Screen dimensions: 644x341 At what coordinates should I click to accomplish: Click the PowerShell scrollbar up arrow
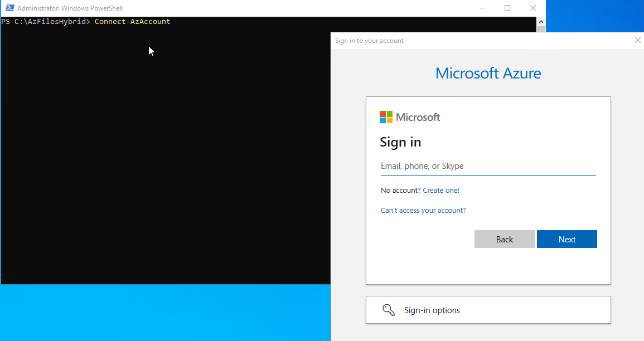pos(541,21)
